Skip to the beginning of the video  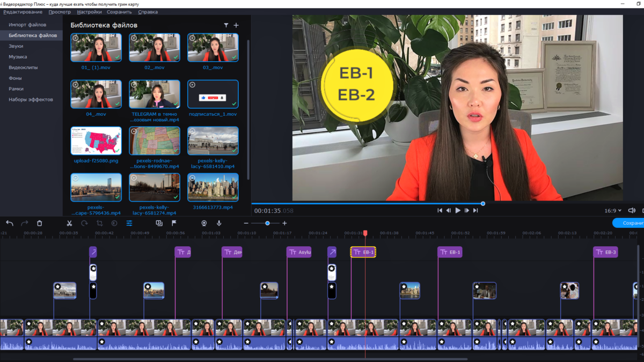(440, 211)
